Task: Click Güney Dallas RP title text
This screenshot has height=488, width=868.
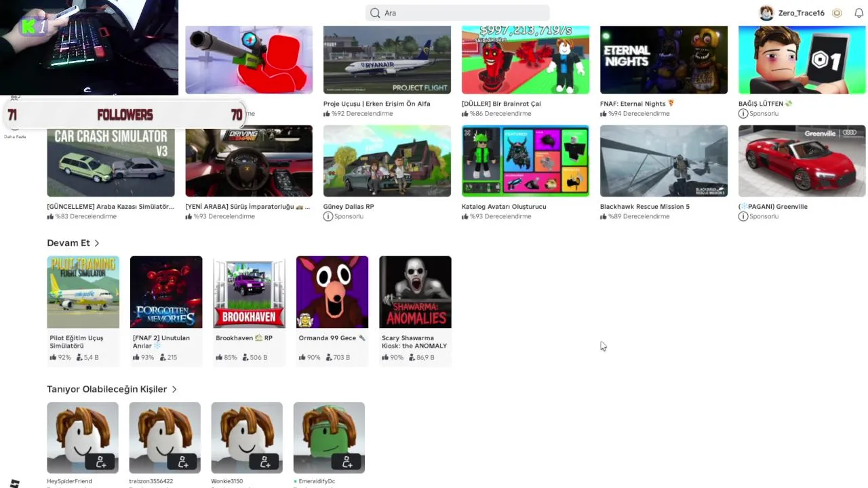Action: click(349, 206)
